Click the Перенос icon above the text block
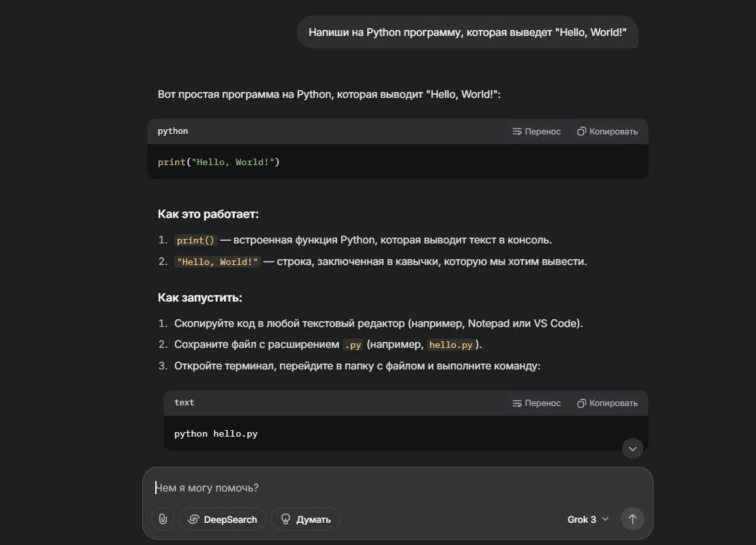Screen dimensions: 756x545 [x=516, y=402]
